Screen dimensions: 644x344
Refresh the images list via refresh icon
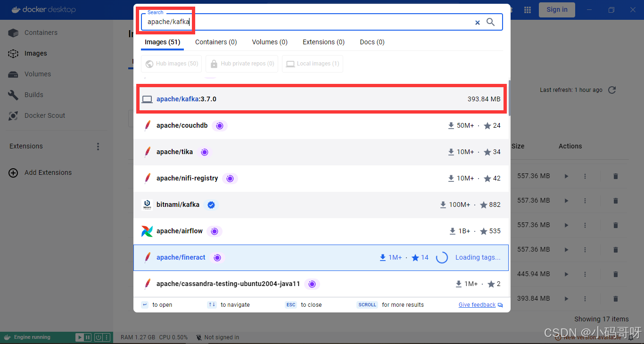(612, 90)
